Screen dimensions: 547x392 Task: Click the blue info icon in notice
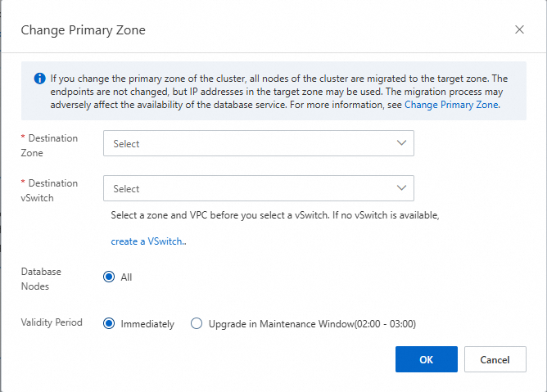click(x=39, y=79)
